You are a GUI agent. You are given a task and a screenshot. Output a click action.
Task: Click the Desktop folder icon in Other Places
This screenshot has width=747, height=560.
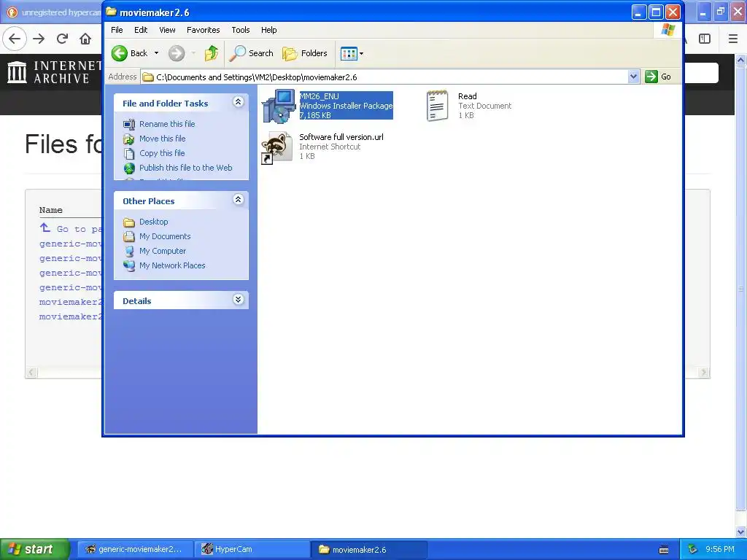(x=129, y=222)
